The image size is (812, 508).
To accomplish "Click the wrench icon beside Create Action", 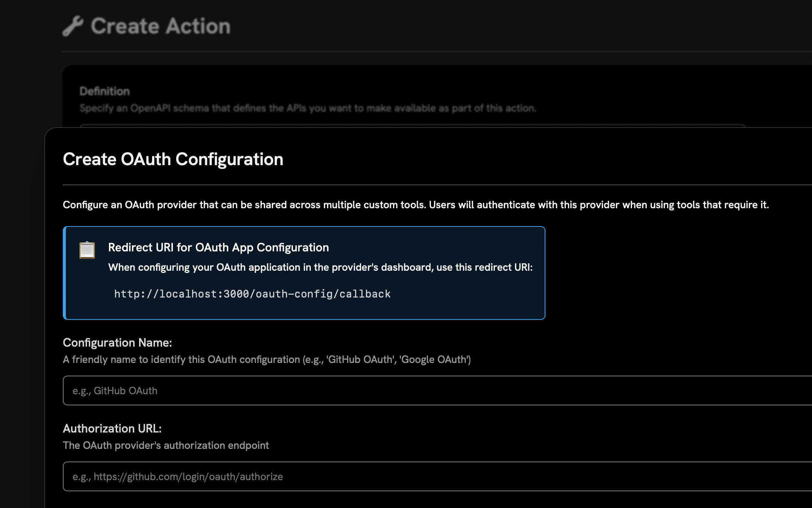I will 73,26.
